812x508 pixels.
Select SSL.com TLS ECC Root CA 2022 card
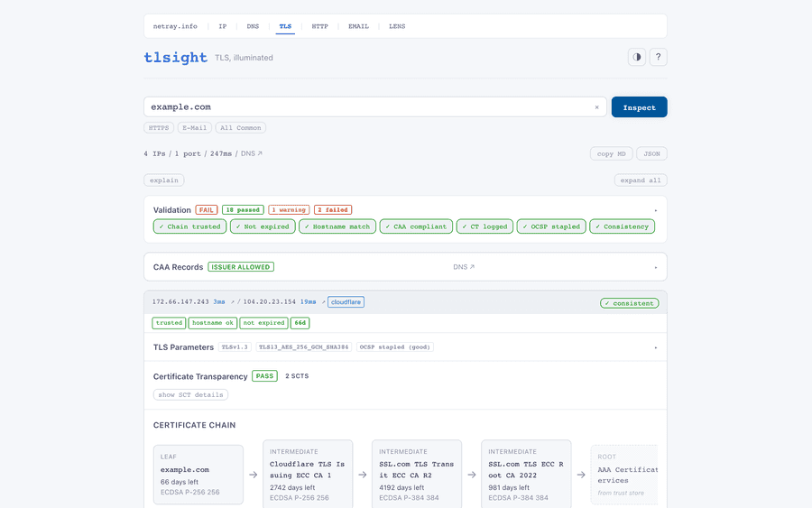[x=526, y=475]
